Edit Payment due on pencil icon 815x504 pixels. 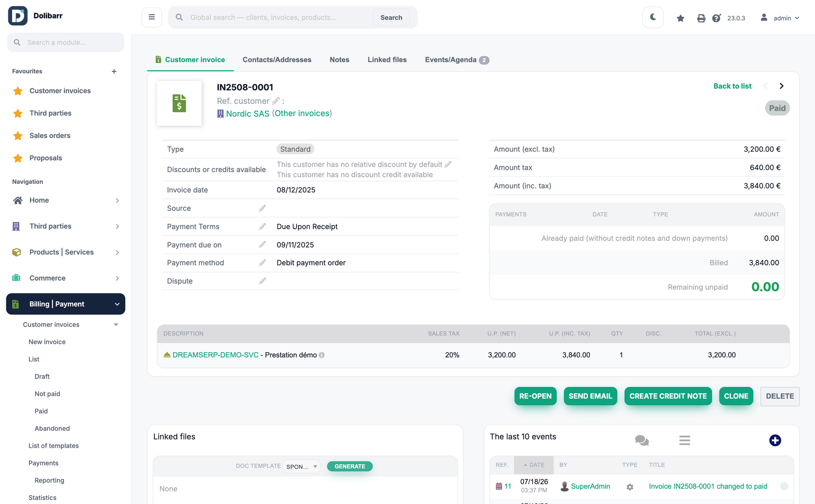point(262,244)
